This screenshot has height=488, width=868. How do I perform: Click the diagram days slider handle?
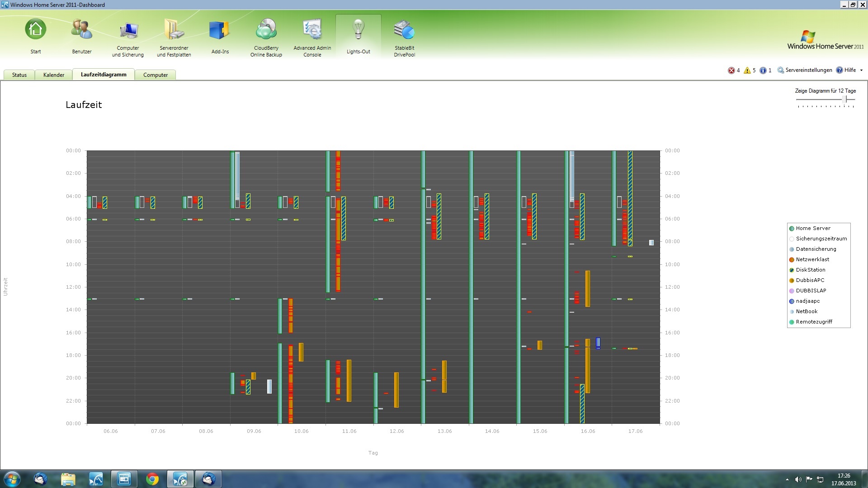pyautogui.click(x=845, y=99)
